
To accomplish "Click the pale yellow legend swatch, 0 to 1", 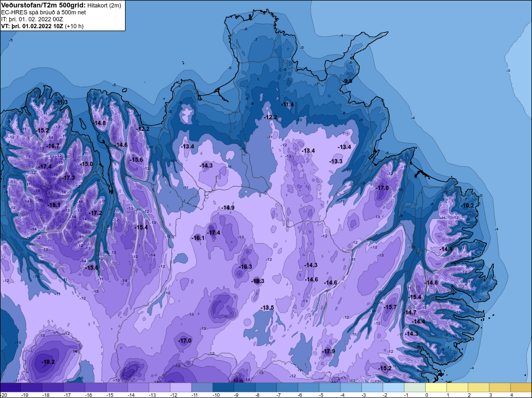I will click(436, 387).
